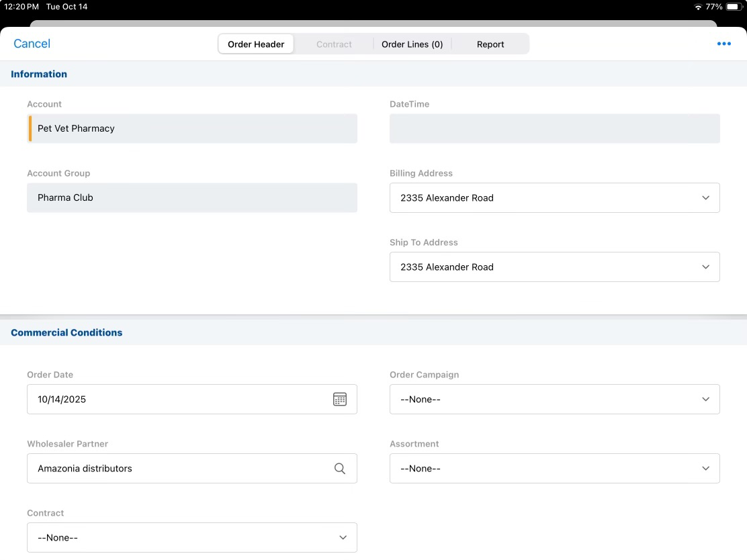
Task: Click the empty DateTime field
Action: (554, 129)
